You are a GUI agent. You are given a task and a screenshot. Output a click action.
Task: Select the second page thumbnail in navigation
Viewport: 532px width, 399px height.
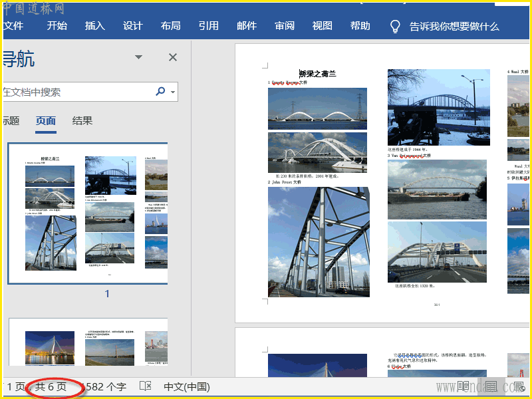pos(88,342)
